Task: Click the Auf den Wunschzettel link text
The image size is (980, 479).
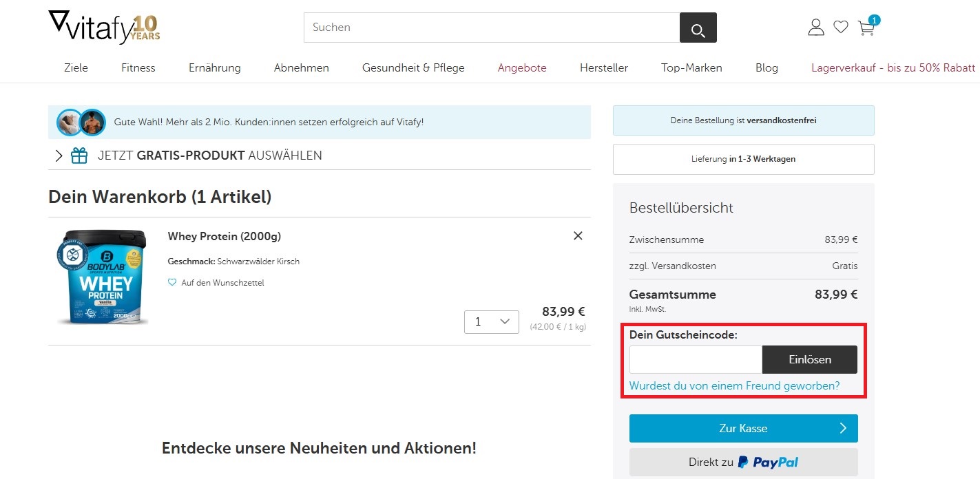Action: 222,283
